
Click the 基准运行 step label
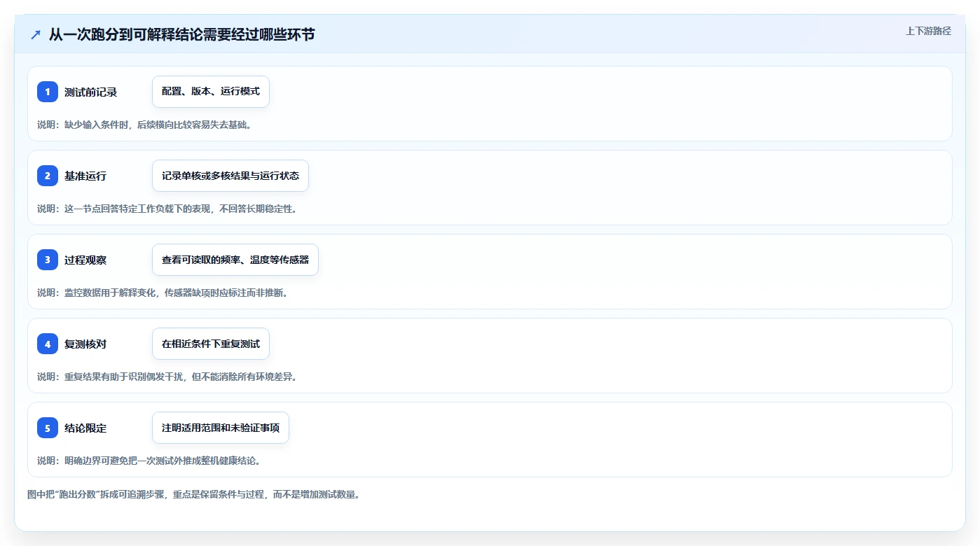point(85,176)
